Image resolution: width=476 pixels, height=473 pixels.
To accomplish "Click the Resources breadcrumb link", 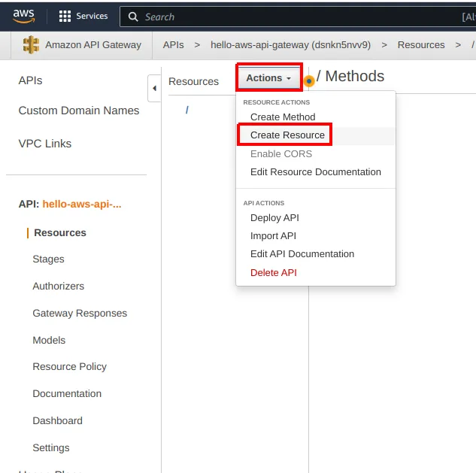I will tap(421, 45).
